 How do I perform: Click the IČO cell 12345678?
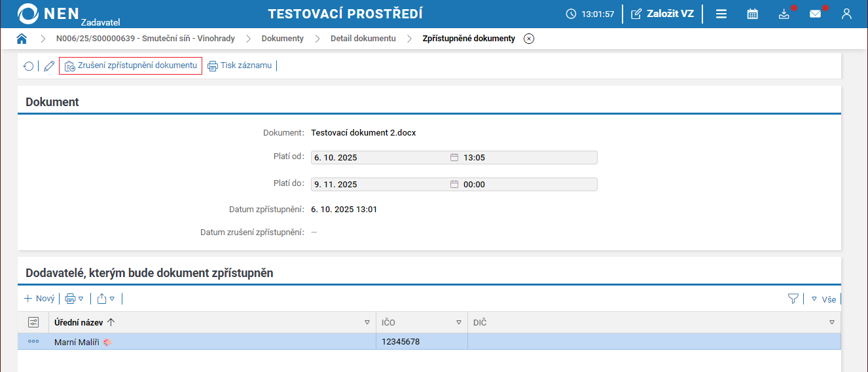click(x=401, y=342)
